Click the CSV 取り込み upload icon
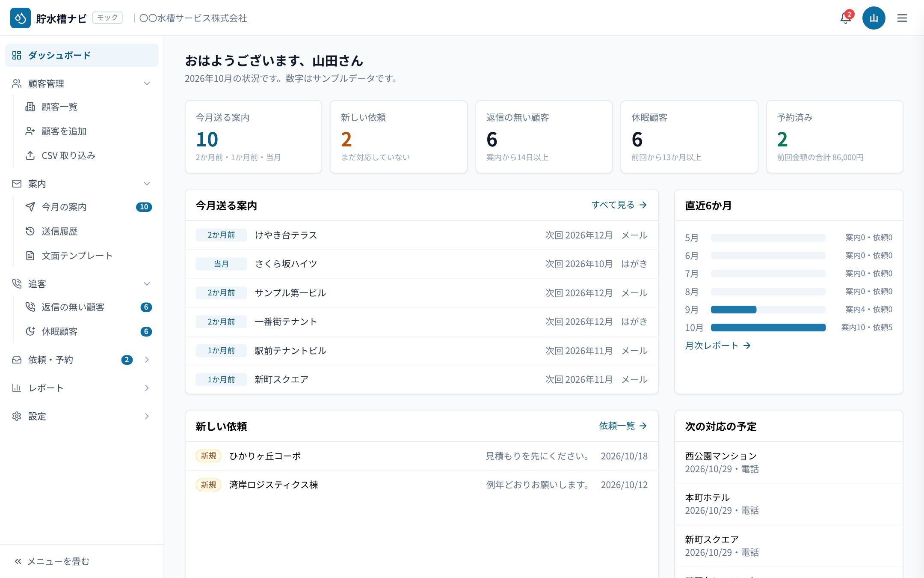Screen dimensions: 924x578 [x=30, y=155]
